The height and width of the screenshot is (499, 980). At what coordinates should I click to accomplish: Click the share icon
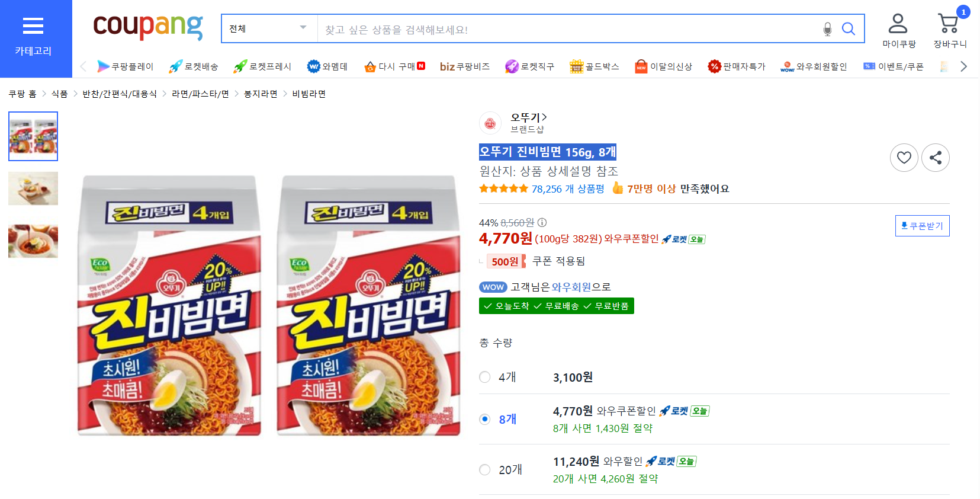[x=936, y=158]
